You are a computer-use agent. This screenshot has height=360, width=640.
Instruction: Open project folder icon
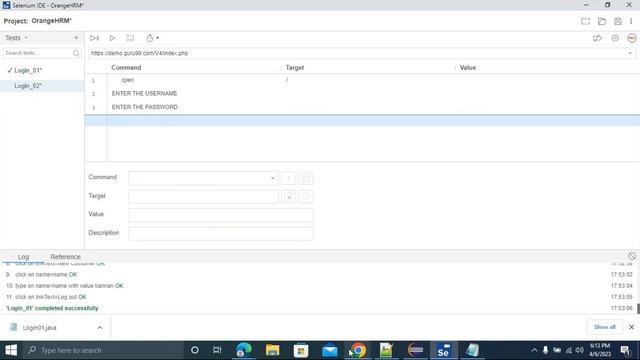602,21
